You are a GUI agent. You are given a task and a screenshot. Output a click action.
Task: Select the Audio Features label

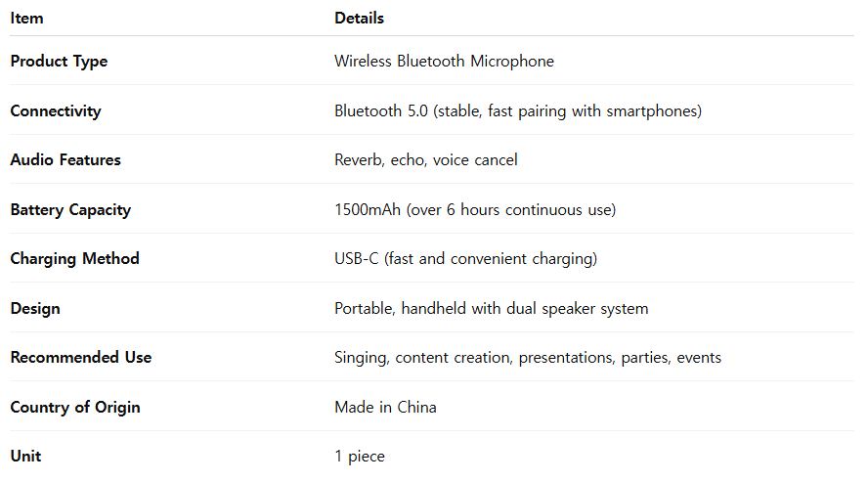coord(65,160)
